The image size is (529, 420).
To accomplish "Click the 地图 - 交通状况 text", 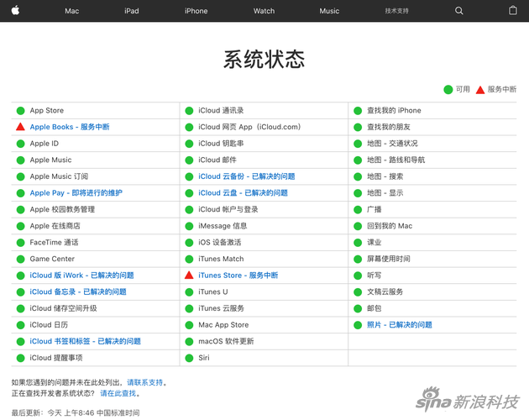I will 392,144.
